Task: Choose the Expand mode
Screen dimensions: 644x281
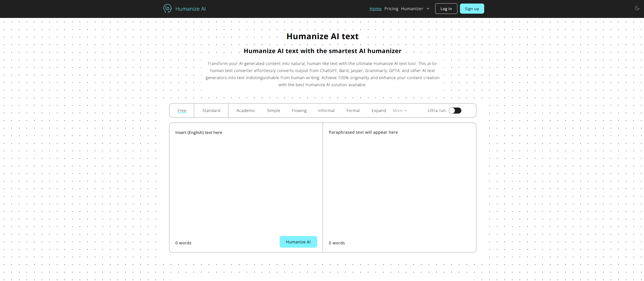Action: pyautogui.click(x=379, y=110)
